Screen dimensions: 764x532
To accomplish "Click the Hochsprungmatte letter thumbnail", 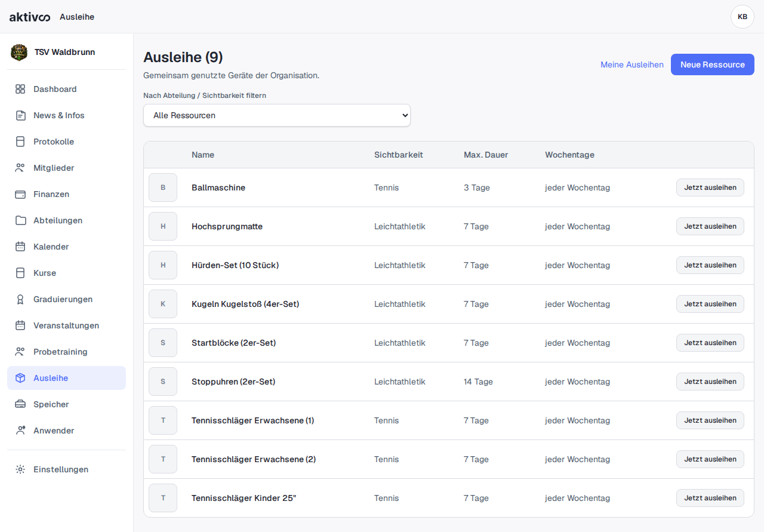I will coord(163,226).
